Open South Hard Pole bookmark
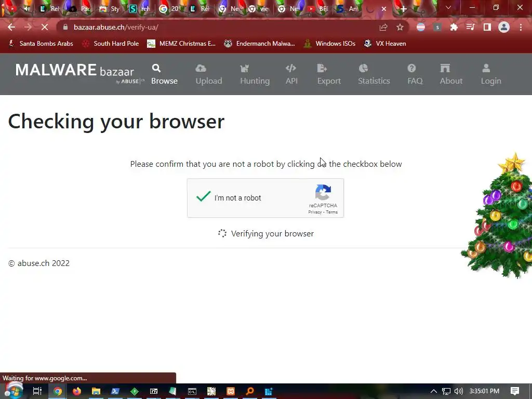The width and height of the screenshot is (532, 399). coord(111,44)
